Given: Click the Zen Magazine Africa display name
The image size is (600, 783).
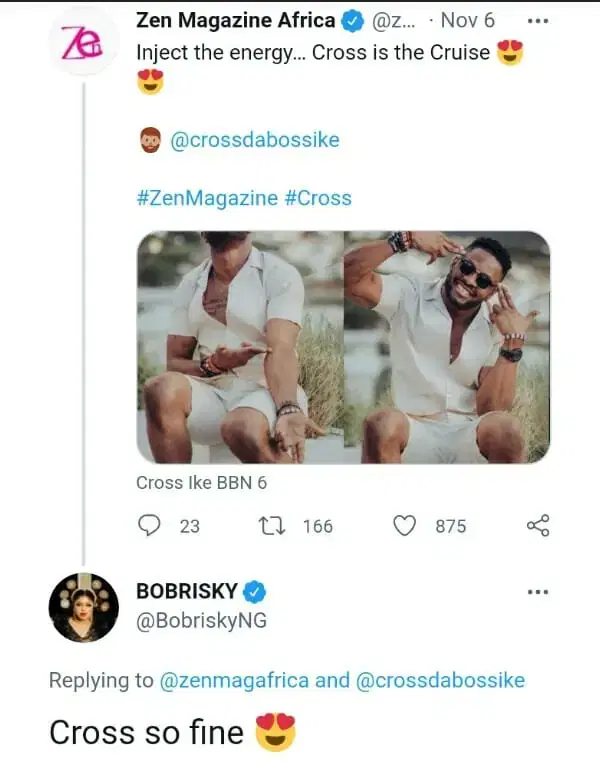Looking at the screenshot, I should (235, 20).
